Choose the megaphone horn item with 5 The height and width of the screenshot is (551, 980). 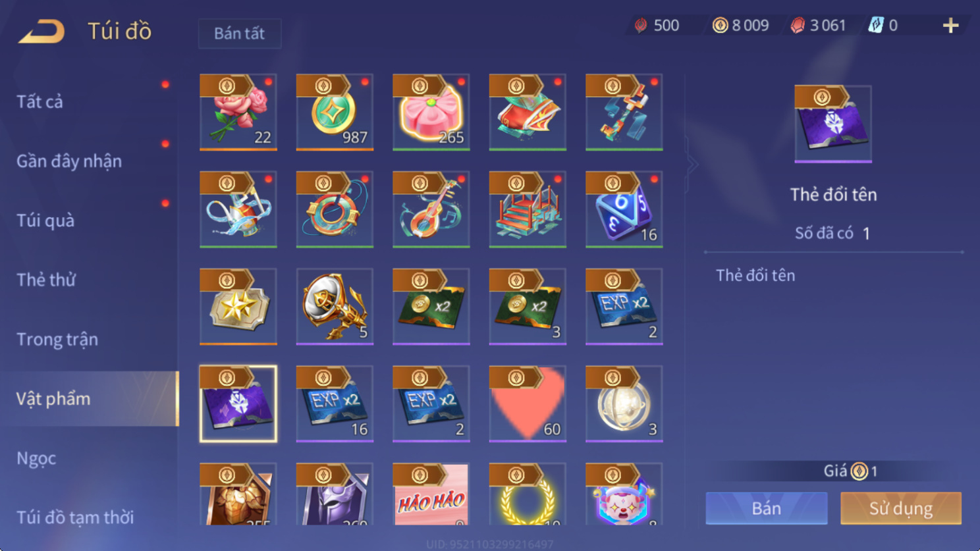click(335, 306)
